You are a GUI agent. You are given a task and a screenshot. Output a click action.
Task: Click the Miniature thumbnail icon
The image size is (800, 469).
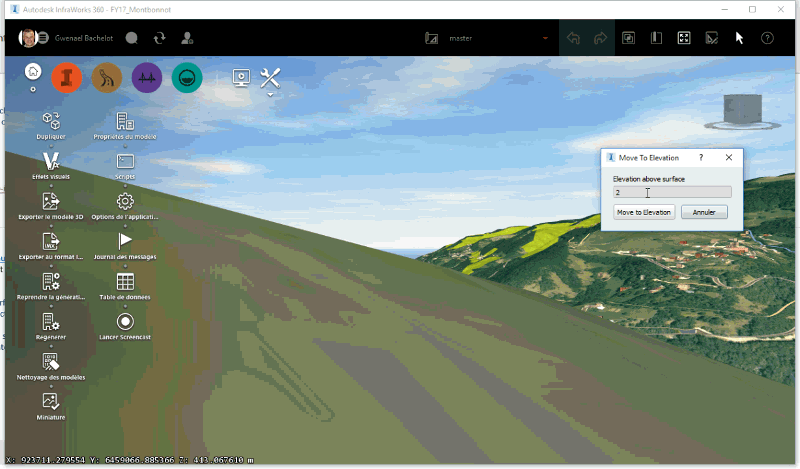(x=51, y=401)
